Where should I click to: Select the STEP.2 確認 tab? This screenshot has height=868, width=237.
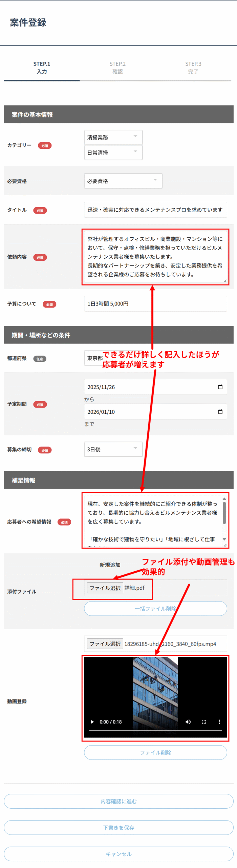tap(117, 68)
